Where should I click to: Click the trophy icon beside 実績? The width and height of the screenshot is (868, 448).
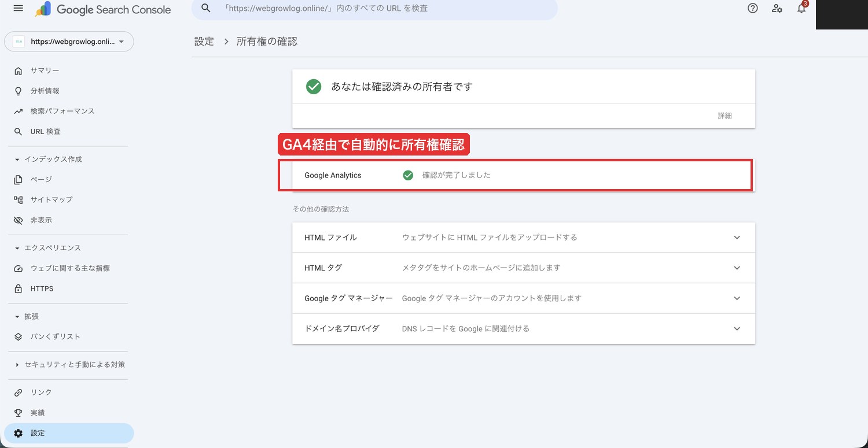tap(19, 413)
